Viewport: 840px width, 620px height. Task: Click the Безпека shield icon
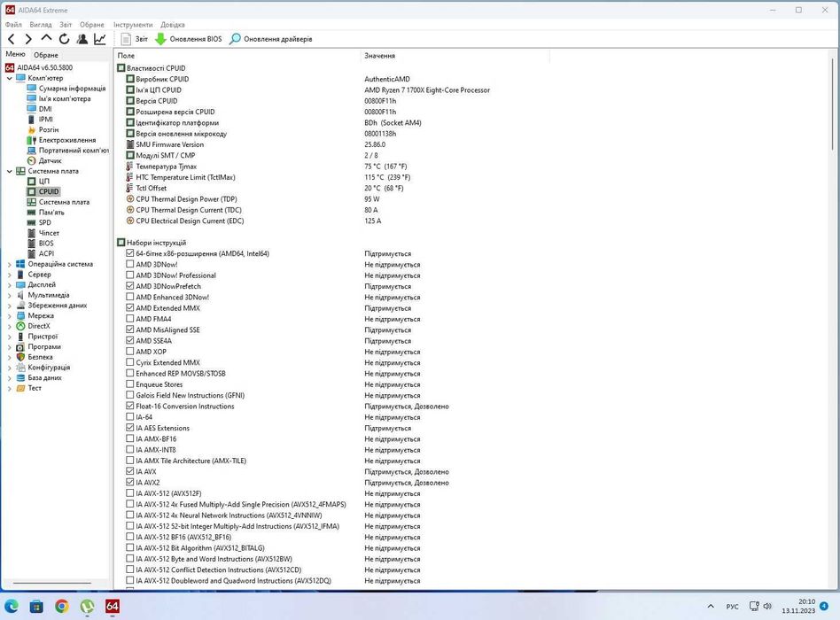(x=20, y=357)
